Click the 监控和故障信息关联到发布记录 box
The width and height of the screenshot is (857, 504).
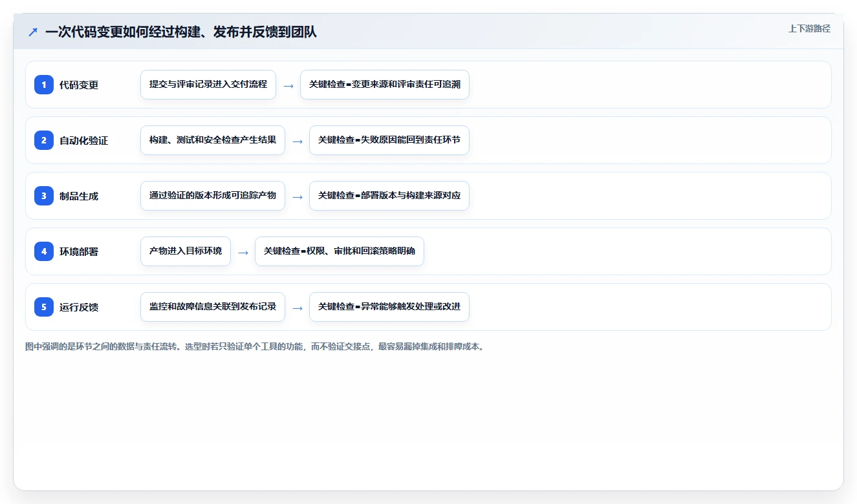click(213, 307)
